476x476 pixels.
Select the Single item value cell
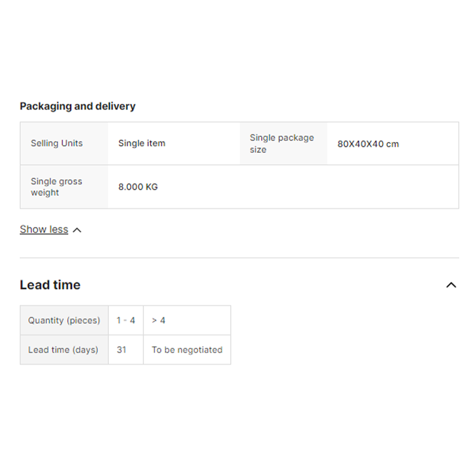pos(142,143)
